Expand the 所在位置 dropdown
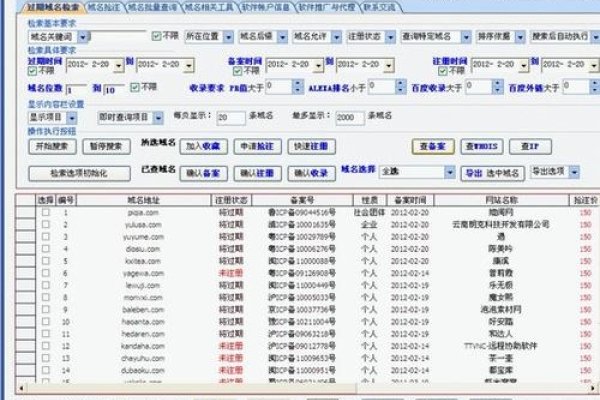Viewport: 600px width, 400px height. [x=228, y=37]
